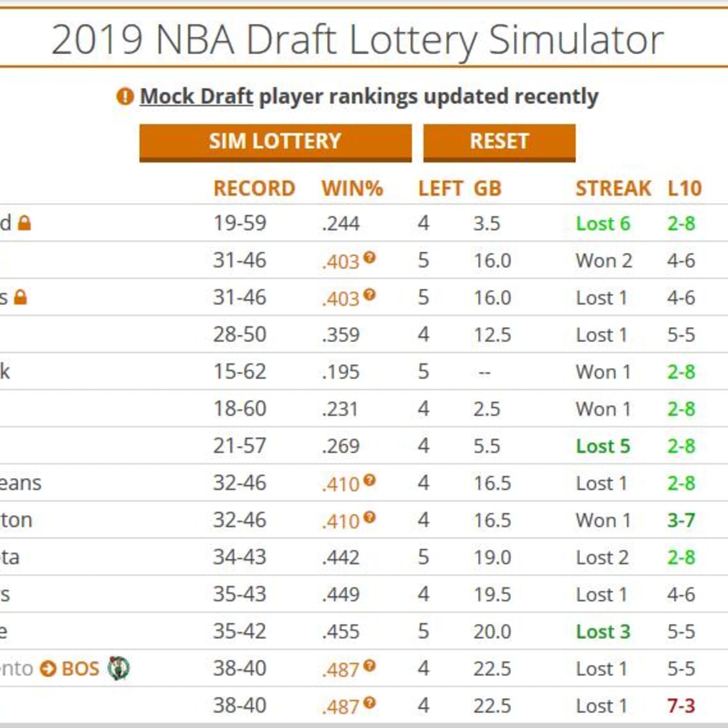Sort by the WIN% column header
Image resolution: width=728 pixels, height=728 pixels.
[x=352, y=189]
